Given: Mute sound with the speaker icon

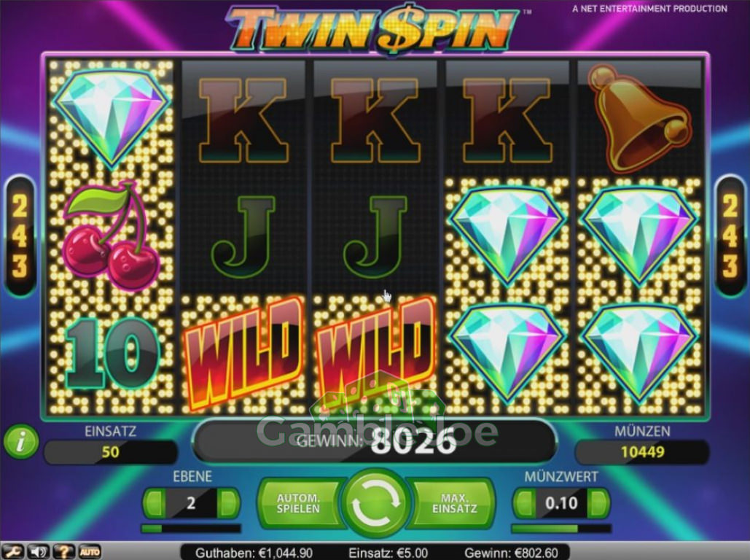Looking at the screenshot, I should click(x=38, y=551).
